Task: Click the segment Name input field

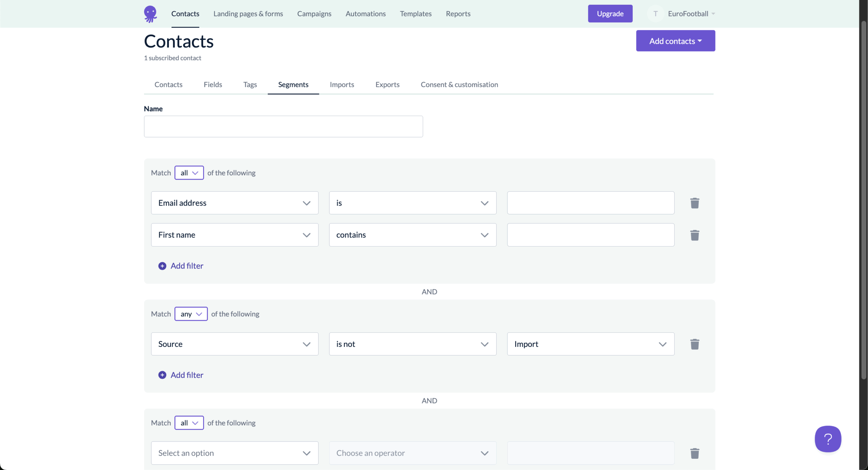Action: click(283, 126)
